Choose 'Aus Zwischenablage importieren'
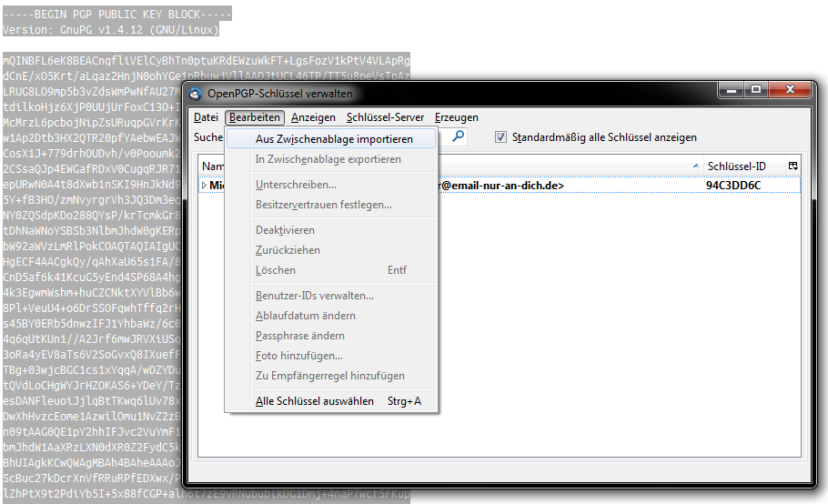This screenshot has height=504, width=828. click(333, 139)
